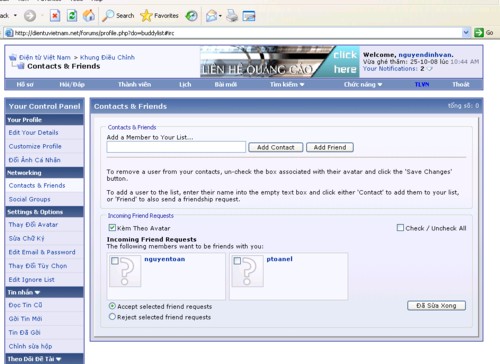Screen dimensions: 500x364
Task: Open the Tìm kiếm dropdown menu
Action: click(287, 85)
